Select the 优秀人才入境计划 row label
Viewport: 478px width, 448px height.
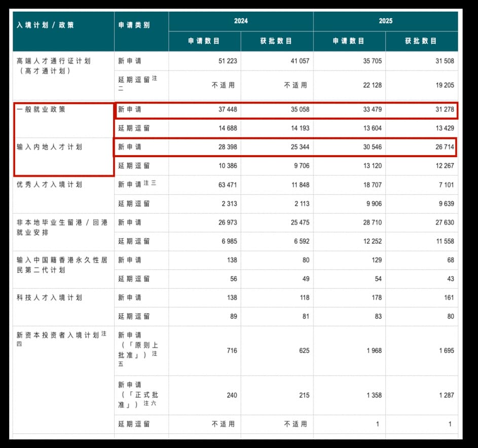(49, 184)
